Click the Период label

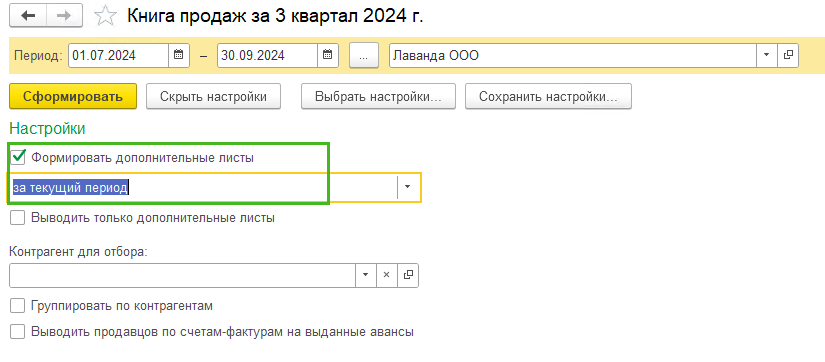pyautogui.click(x=38, y=56)
